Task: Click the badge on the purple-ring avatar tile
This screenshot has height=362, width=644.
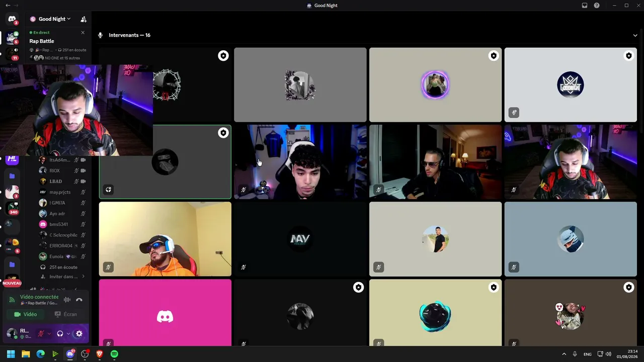Action: coord(494,56)
